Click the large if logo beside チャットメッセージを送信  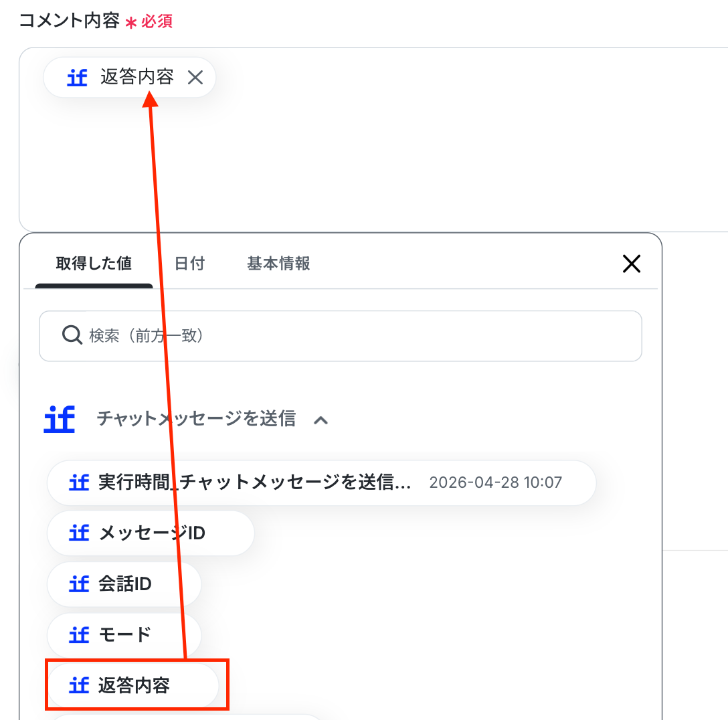[x=60, y=419]
